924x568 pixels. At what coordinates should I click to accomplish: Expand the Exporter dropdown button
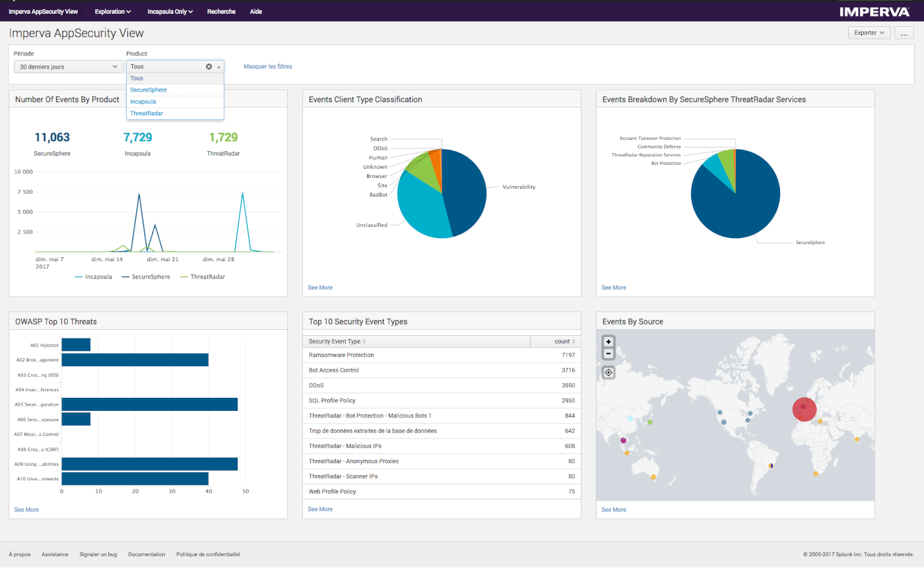click(869, 33)
